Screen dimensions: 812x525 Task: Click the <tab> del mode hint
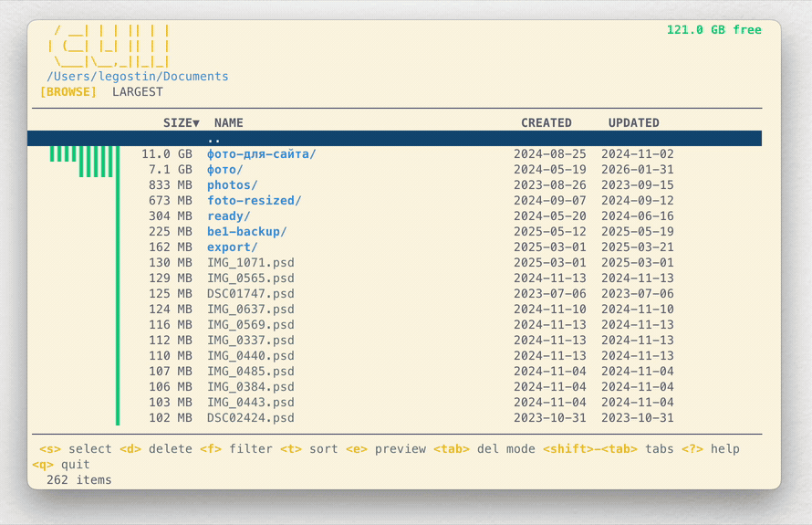[x=484, y=449]
